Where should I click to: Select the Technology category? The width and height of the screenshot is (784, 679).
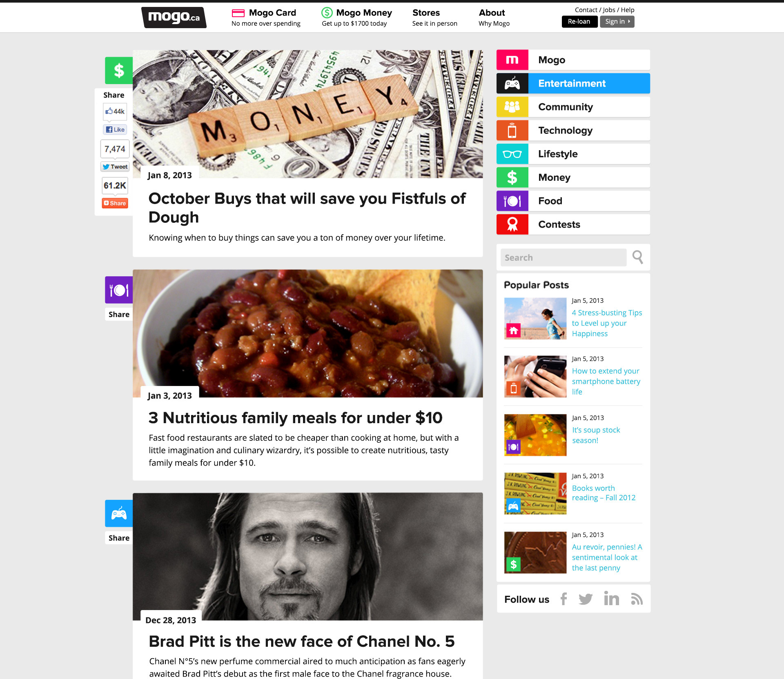[x=573, y=131]
